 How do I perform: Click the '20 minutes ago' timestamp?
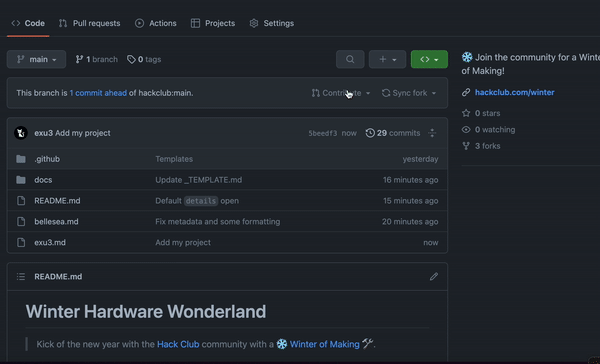tap(410, 222)
